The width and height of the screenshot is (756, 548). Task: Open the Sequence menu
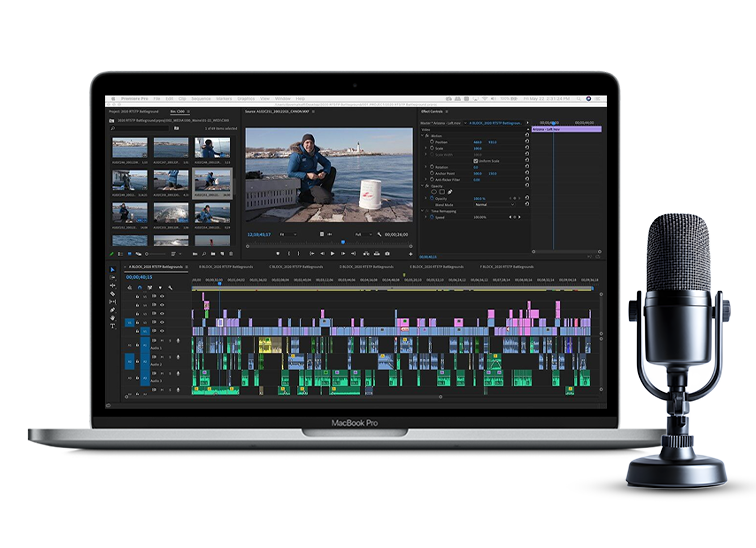tap(201, 98)
